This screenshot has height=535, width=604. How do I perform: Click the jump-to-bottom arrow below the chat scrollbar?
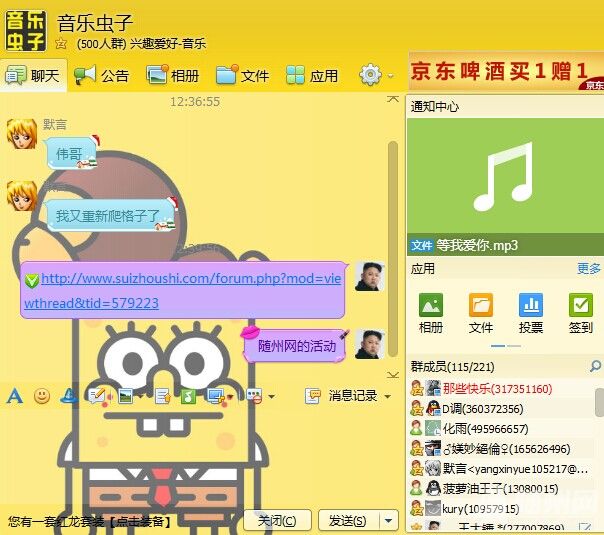(393, 375)
